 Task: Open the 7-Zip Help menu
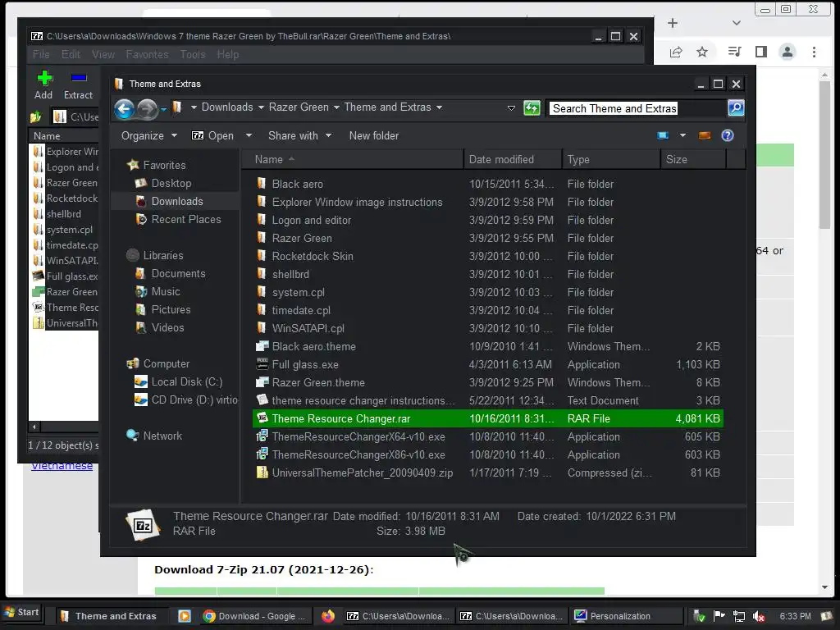228,54
